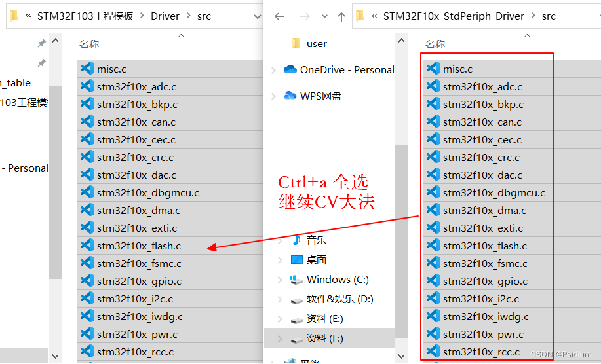Click the 音乐 music note icon
Image resolution: width=601 pixels, height=364 pixels.
[x=296, y=240]
